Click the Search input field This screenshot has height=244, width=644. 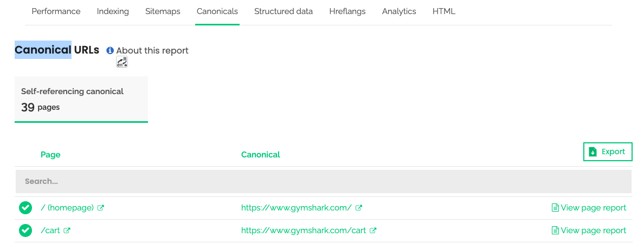pos(324,181)
